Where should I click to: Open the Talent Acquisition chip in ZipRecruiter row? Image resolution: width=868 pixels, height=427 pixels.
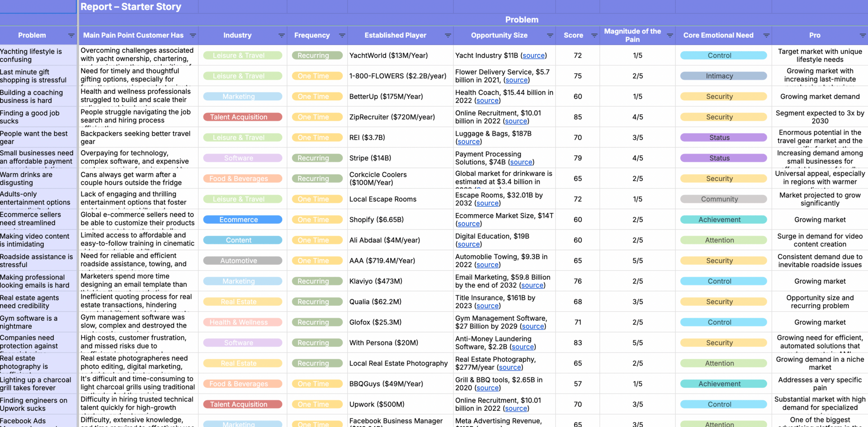(x=242, y=117)
